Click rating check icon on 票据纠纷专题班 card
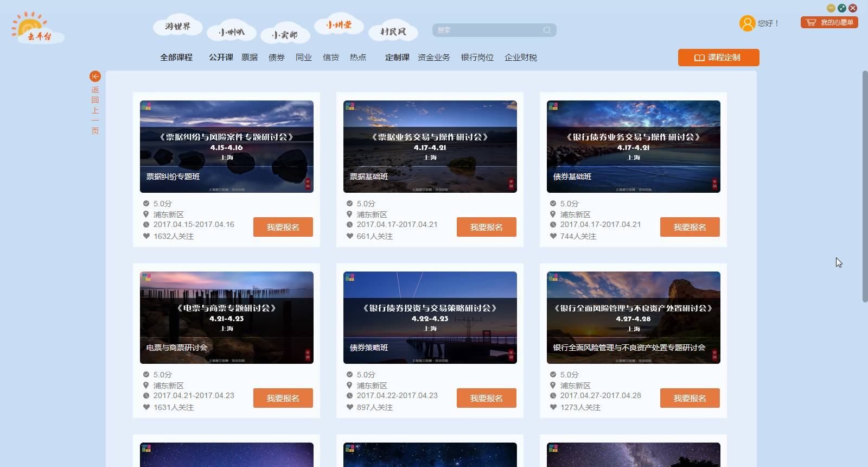This screenshot has width=868, height=467. click(146, 204)
